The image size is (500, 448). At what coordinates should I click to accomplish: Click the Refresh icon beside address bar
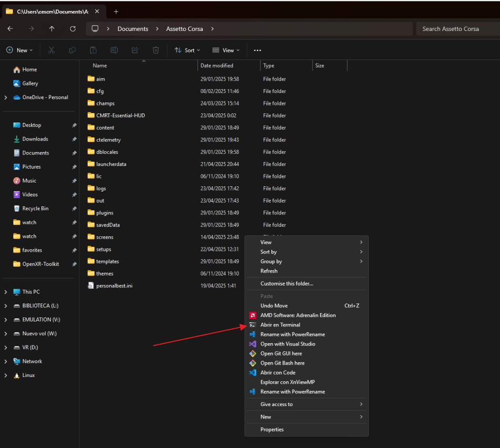pos(73,29)
